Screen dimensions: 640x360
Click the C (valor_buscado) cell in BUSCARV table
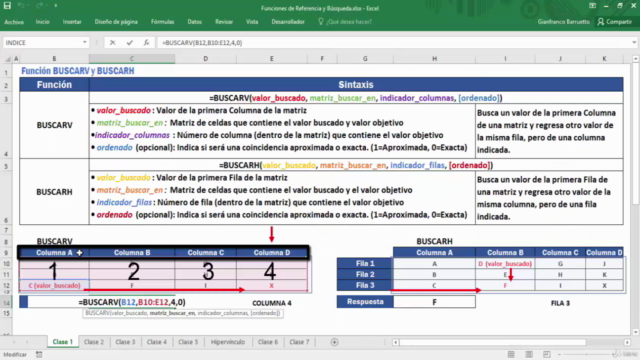click(54, 286)
